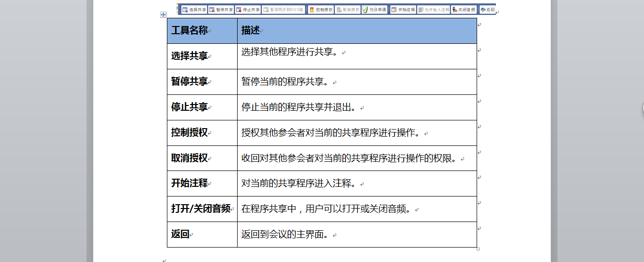Click the table resize handle at bottom-right corner
644x262 pixels.
pyautogui.click(x=478, y=249)
